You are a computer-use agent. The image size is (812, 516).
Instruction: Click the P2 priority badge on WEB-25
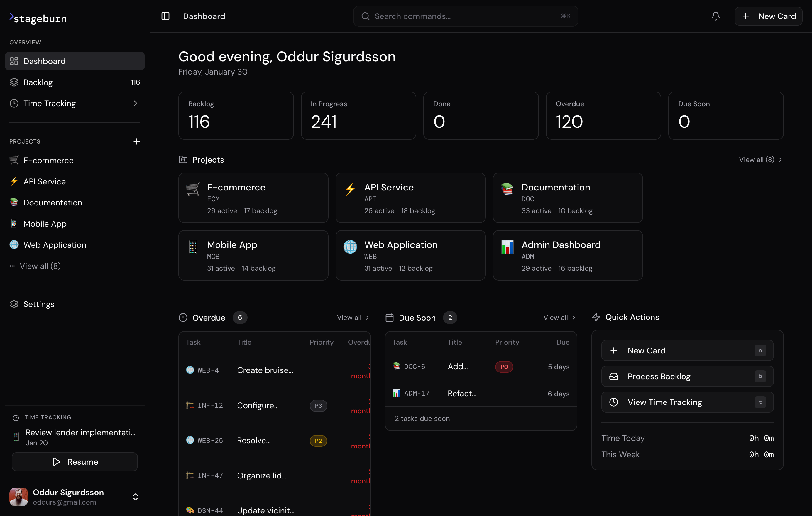click(318, 440)
